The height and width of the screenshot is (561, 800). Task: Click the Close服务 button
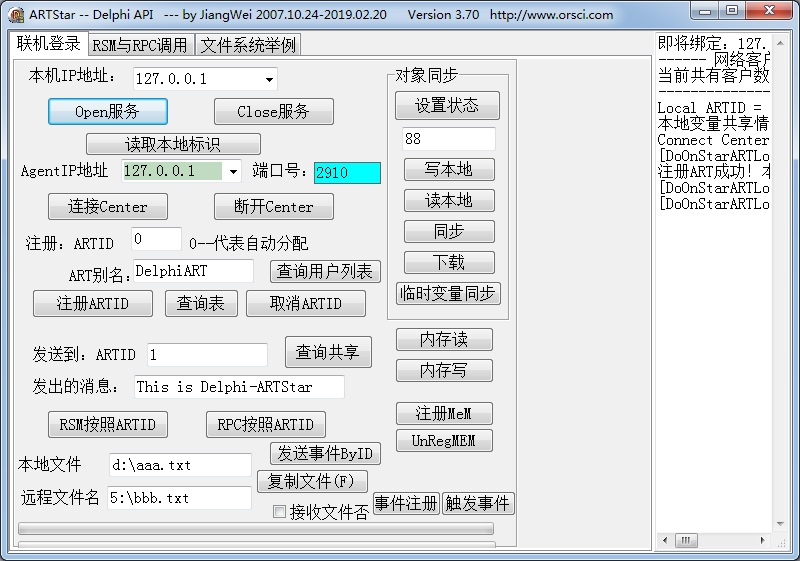coord(273,111)
